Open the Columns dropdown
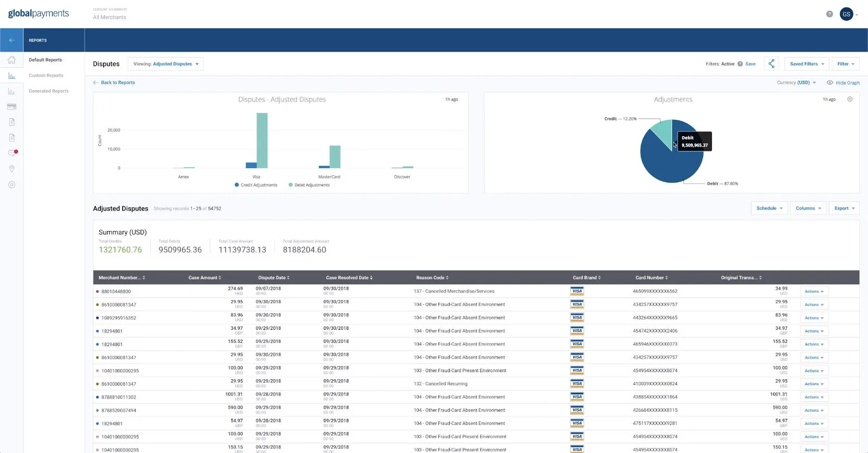This screenshot has width=868, height=453. (808, 208)
